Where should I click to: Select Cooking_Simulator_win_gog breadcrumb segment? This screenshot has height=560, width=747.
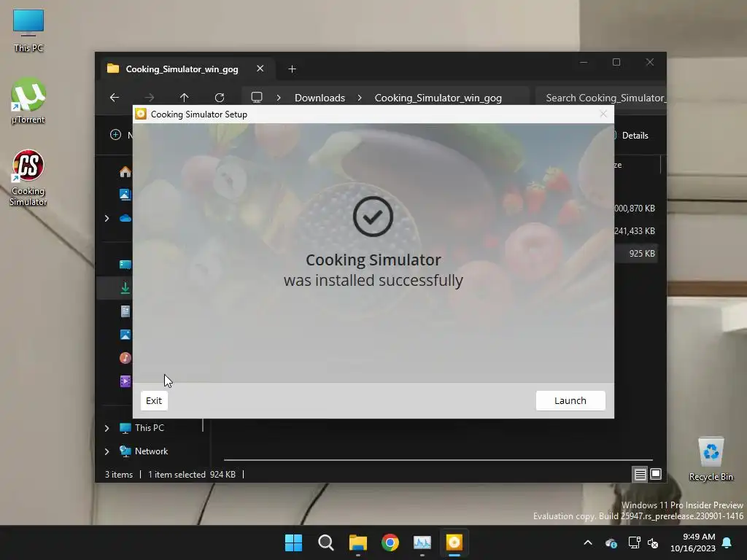pyautogui.click(x=438, y=98)
